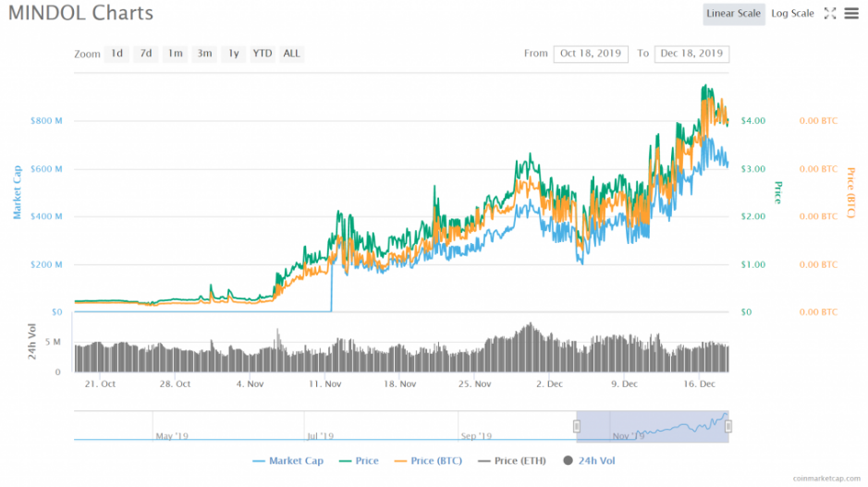Set zoom range to 3m
Image resolution: width=868 pixels, height=487 pixels.
coord(204,54)
